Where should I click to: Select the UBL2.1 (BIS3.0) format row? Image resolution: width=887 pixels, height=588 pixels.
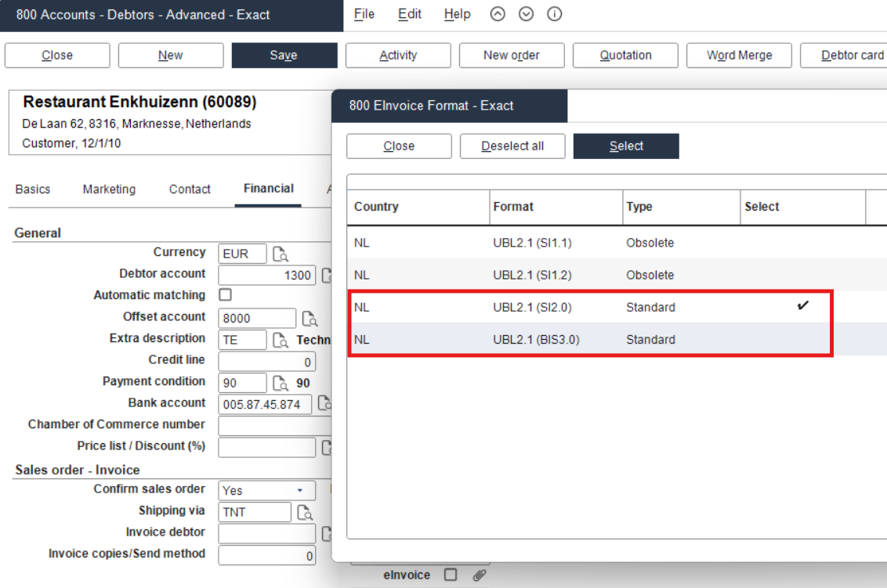[x=536, y=340]
